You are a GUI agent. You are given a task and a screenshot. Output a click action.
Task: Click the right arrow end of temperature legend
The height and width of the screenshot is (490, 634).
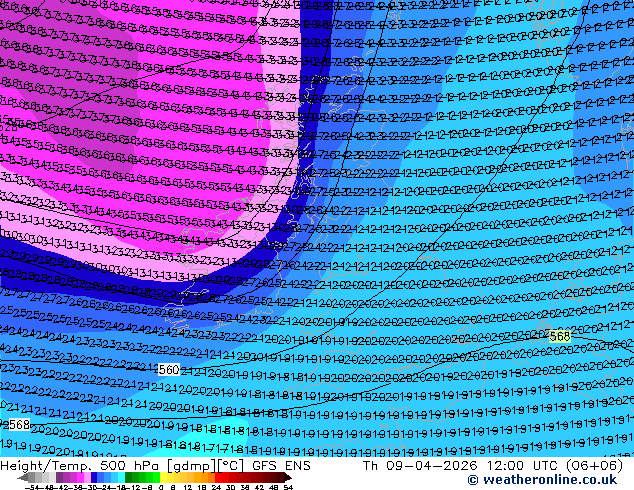click(x=288, y=477)
